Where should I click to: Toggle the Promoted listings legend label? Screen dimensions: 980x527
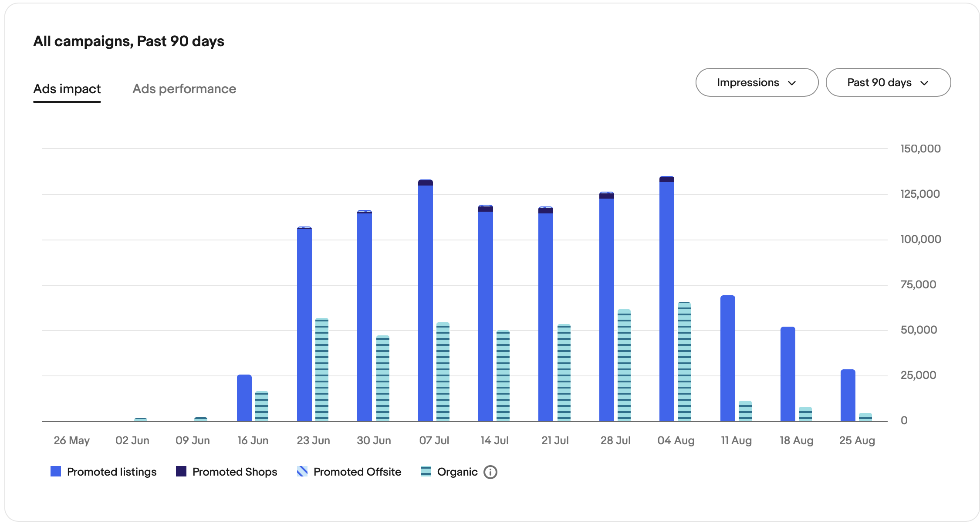pos(112,472)
